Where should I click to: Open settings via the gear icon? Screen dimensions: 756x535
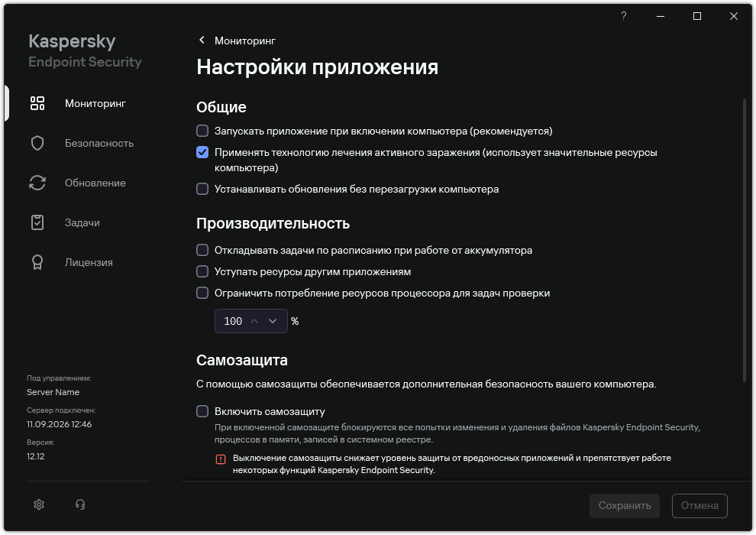[39, 504]
